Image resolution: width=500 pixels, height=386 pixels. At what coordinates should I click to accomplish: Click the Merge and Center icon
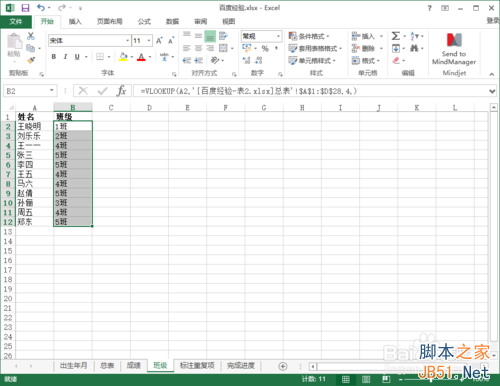point(223,48)
